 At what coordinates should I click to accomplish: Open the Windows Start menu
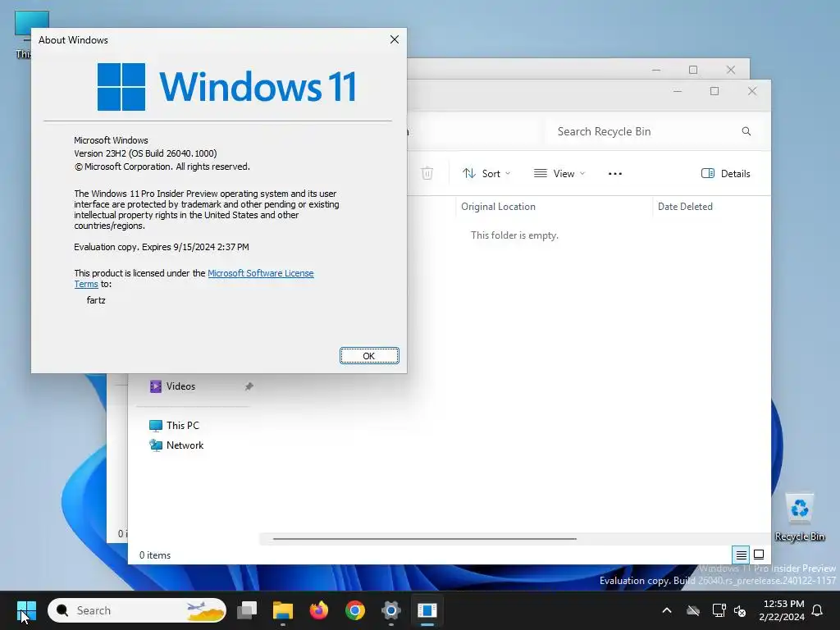pyautogui.click(x=26, y=610)
